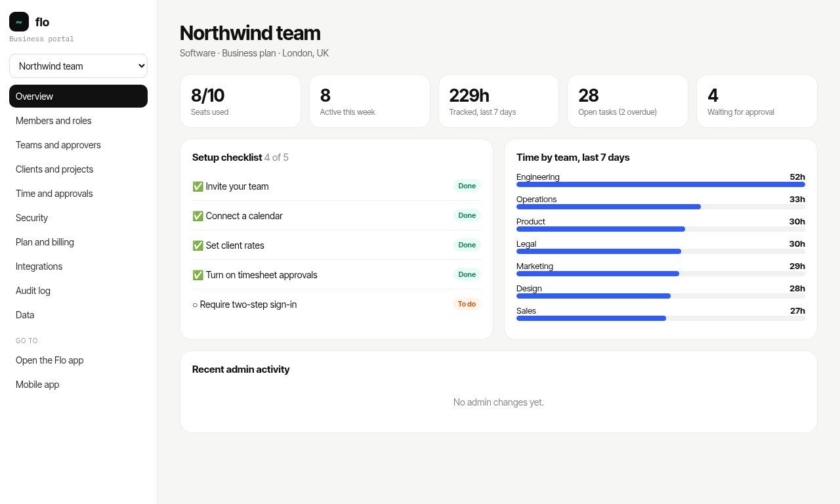Open the Mobile app link
The width and height of the screenshot is (840, 504).
[x=78, y=385]
